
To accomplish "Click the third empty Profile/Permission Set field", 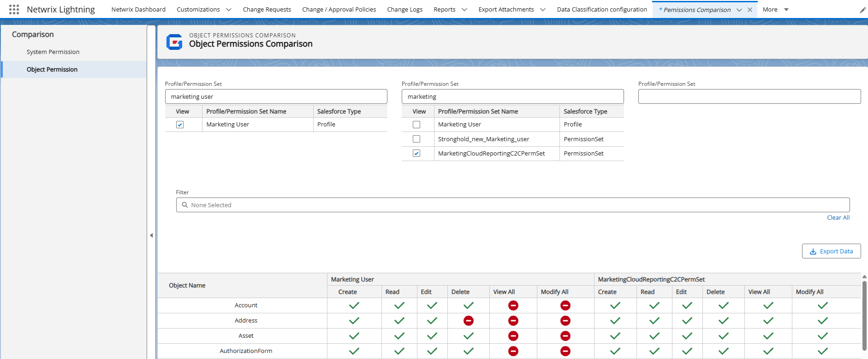I will 749,96.
